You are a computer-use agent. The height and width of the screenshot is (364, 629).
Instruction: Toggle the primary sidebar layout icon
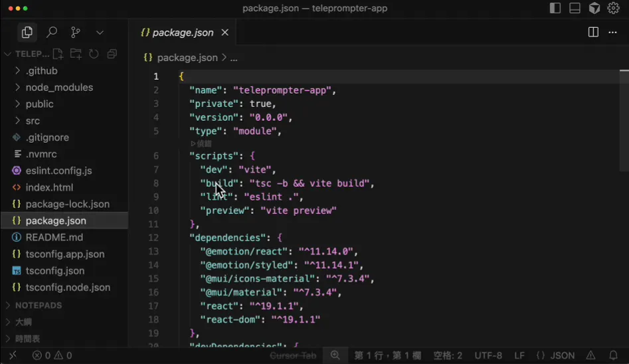pos(555,8)
